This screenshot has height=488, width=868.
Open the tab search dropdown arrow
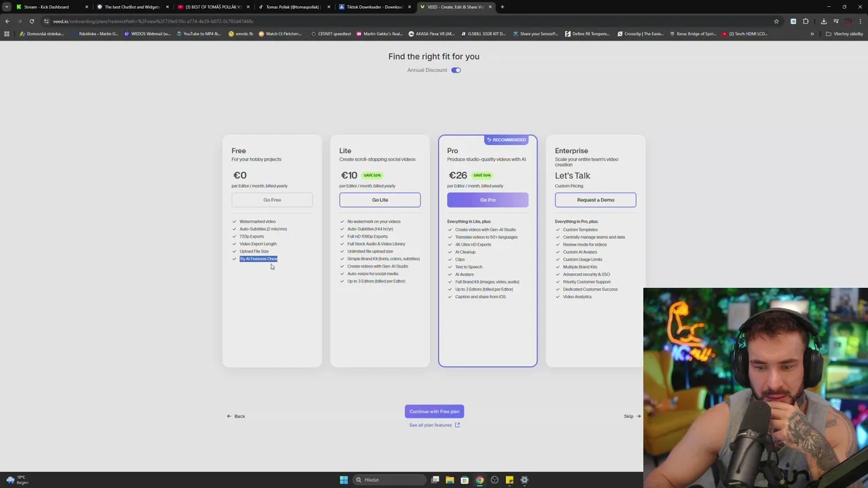point(6,7)
